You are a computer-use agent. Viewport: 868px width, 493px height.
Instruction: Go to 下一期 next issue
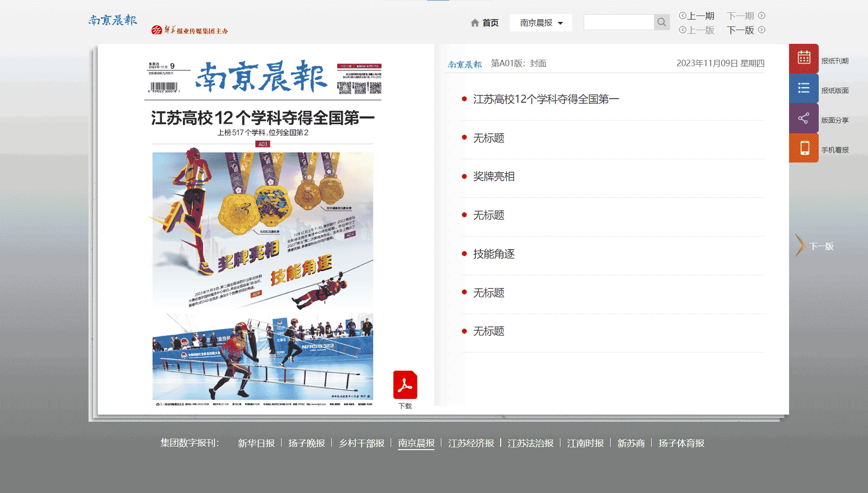click(x=746, y=16)
